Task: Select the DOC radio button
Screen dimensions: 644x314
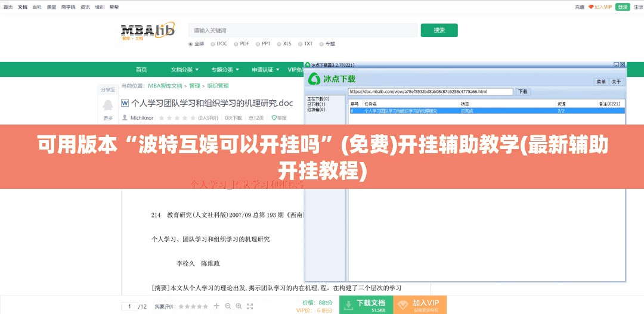Action: tap(213, 44)
